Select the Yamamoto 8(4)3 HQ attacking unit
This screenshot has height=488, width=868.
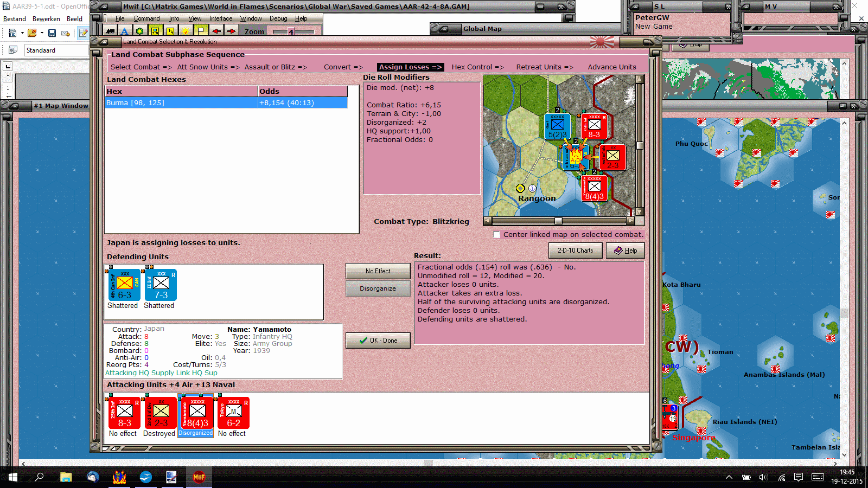coord(197,413)
